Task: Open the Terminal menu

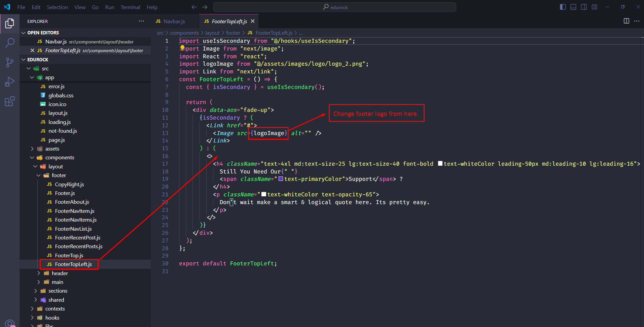Action: pyautogui.click(x=130, y=7)
